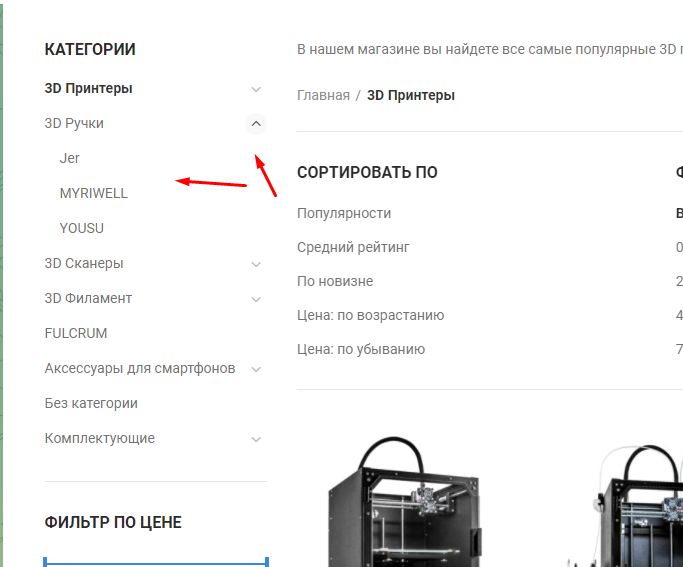Image resolution: width=683 pixels, height=567 pixels.
Task: Open the Jer subcategory
Action: coord(69,158)
